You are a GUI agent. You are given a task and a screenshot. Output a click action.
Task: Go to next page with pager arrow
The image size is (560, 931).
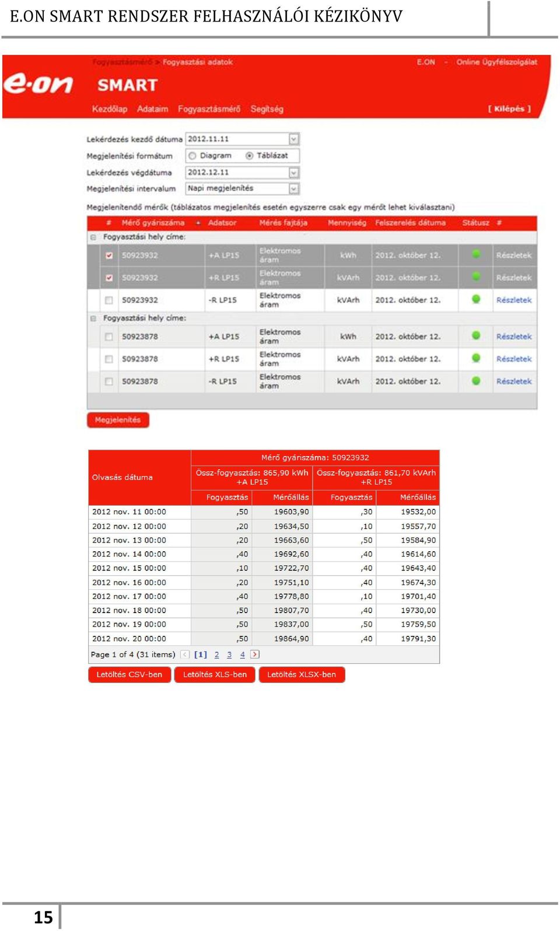pyautogui.click(x=255, y=654)
